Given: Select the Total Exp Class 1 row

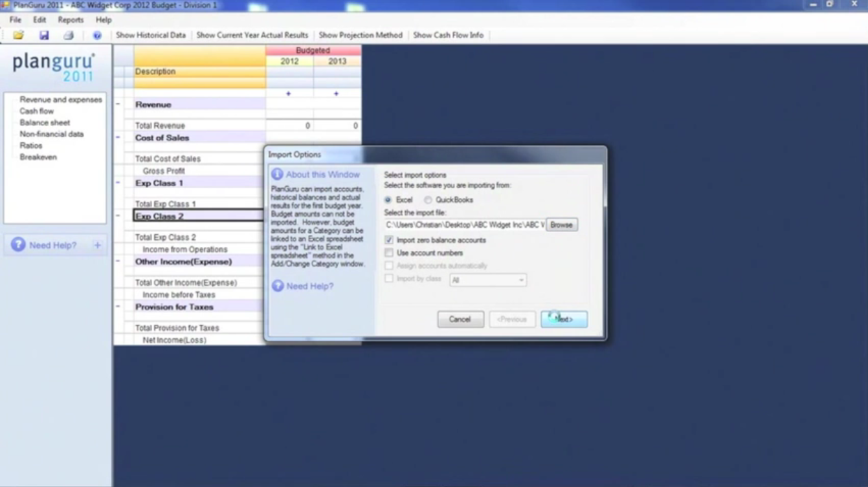Looking at the screenshot, I should coord(166,204).
